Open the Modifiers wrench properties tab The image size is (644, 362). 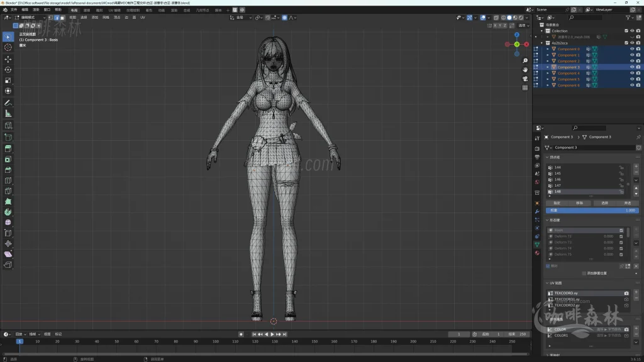coord(537,211)
